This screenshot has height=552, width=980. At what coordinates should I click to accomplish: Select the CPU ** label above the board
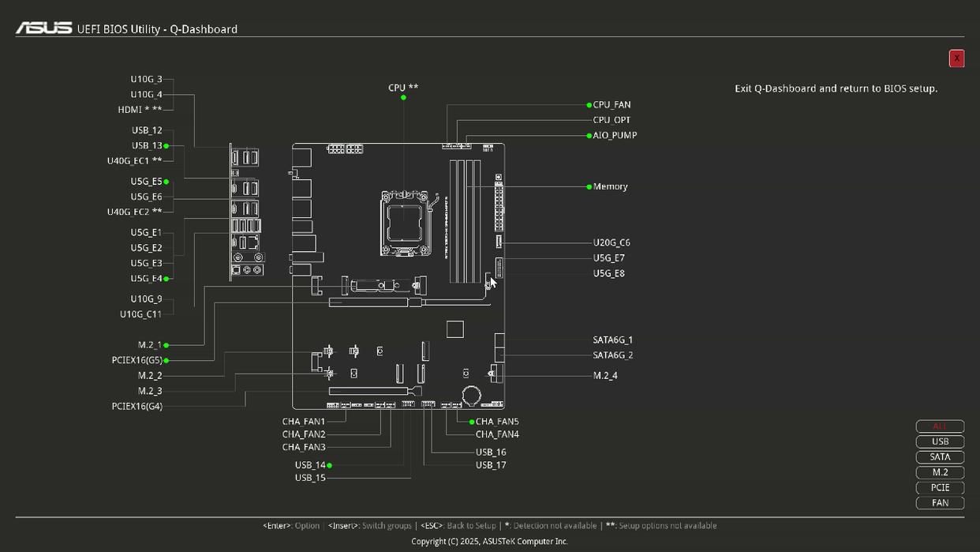pyautogui.click(x=403, y=88)
